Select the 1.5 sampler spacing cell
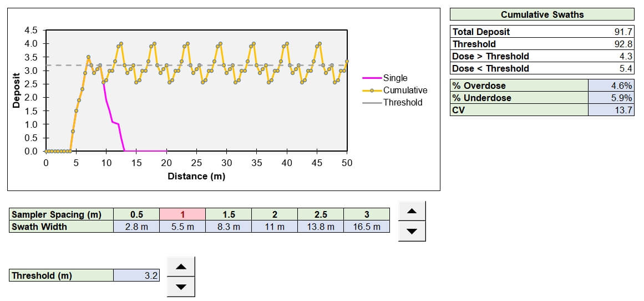Viewport: 644px width, 301px height. coord(229,214)
